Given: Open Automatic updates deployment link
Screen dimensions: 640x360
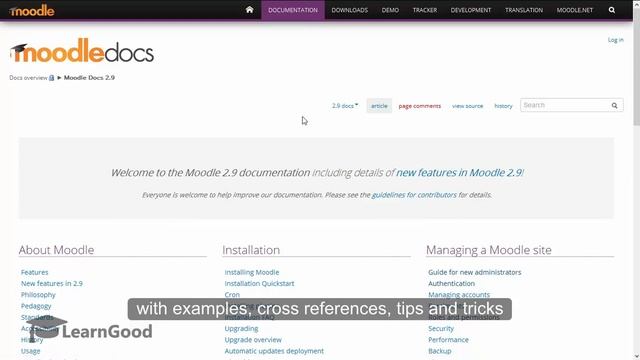Looking at the screenshot, I should coord(274,351).
